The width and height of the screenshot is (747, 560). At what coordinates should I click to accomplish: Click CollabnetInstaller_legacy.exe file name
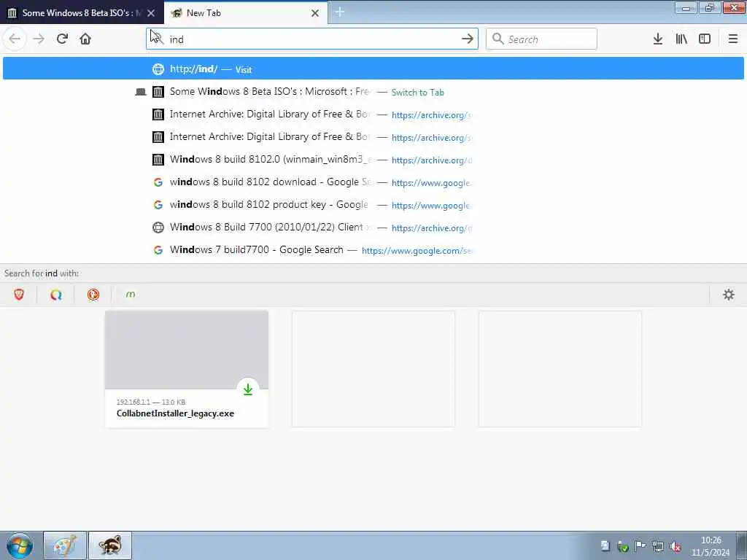(x=175, y=413)
